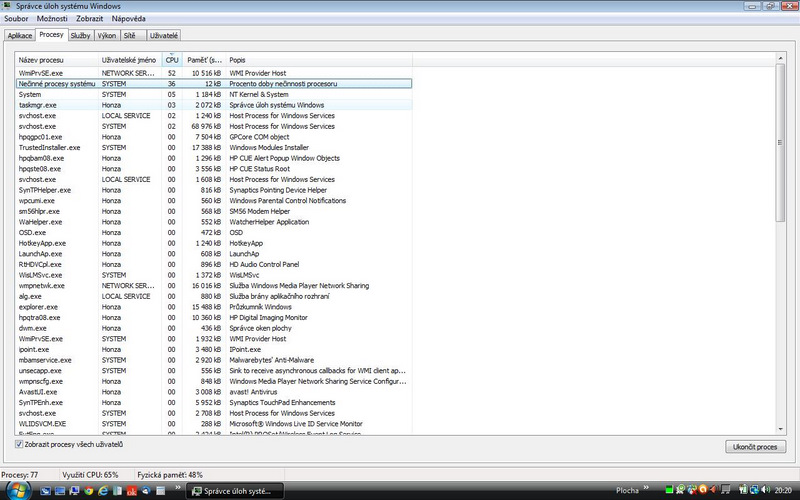Open the Nápověda menu
The image size is (800, 500).
coord(129,18)
